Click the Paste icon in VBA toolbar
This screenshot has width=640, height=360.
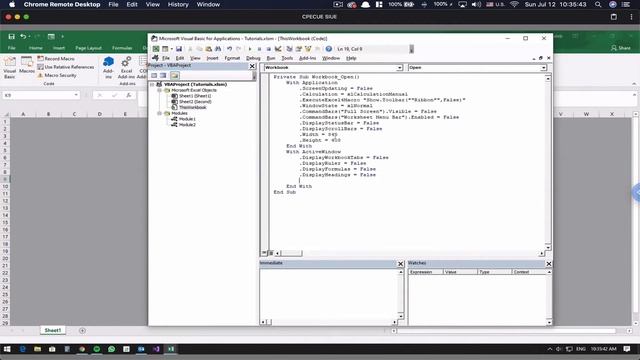(209, 49)
